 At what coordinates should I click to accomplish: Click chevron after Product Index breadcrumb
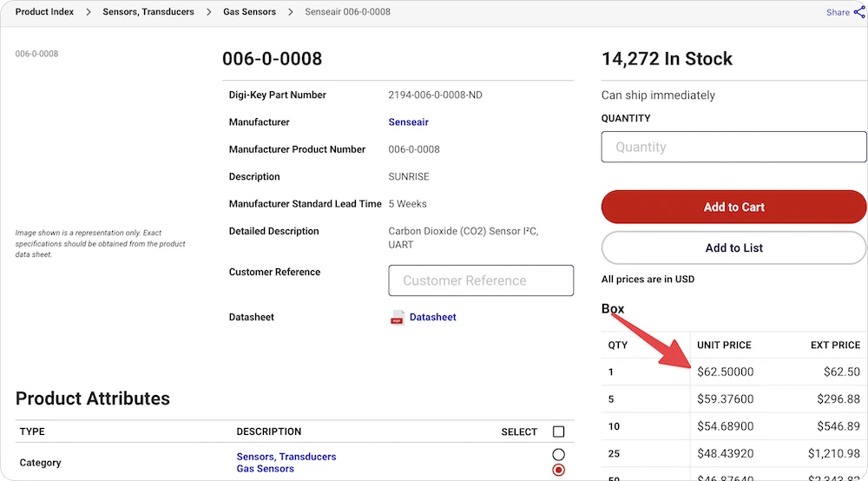click(x=88, y=11)
